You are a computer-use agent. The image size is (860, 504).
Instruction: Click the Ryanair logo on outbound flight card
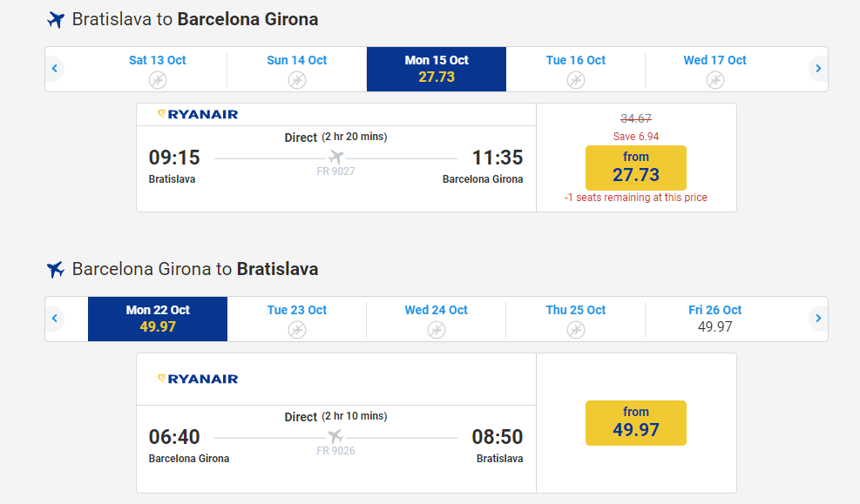pos(198,114)
